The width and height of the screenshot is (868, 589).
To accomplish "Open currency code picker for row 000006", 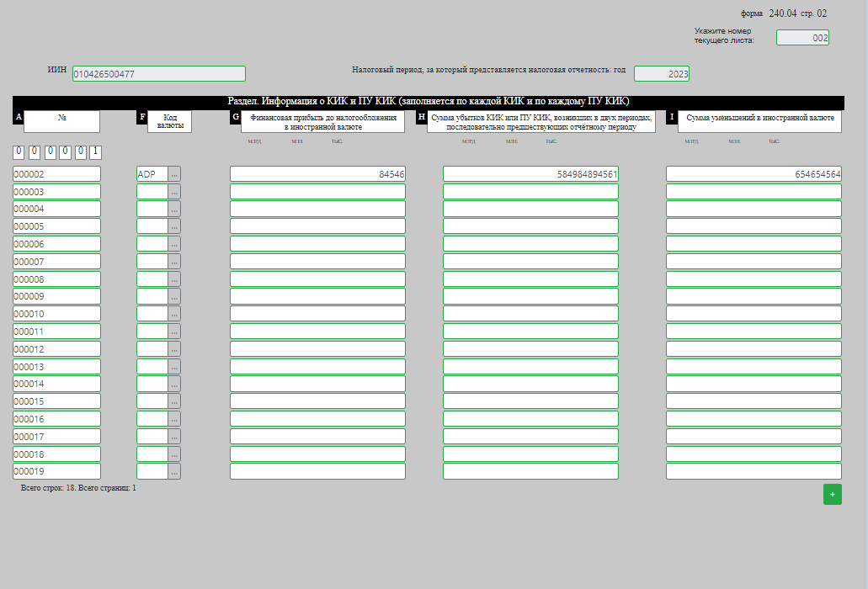I will [173, 244].
